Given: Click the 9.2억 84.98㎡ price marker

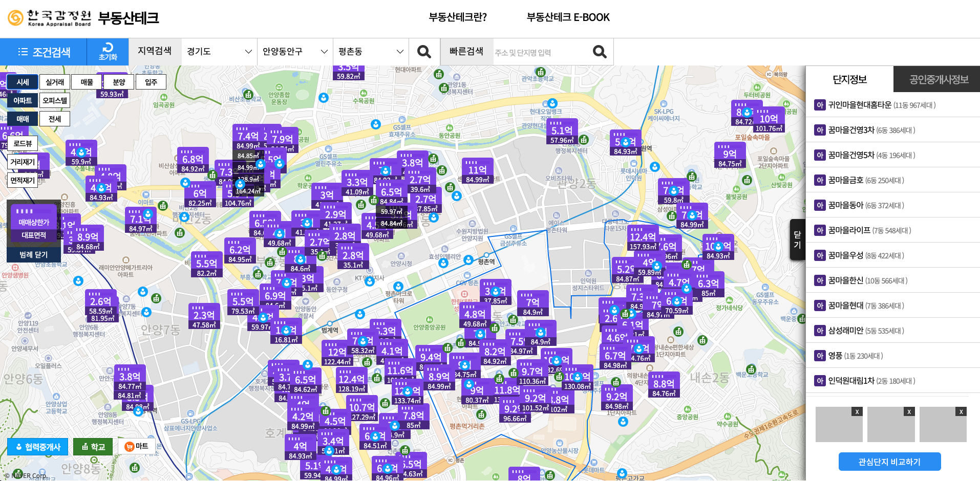Looking at the screenshot, I should coord(617,398).
